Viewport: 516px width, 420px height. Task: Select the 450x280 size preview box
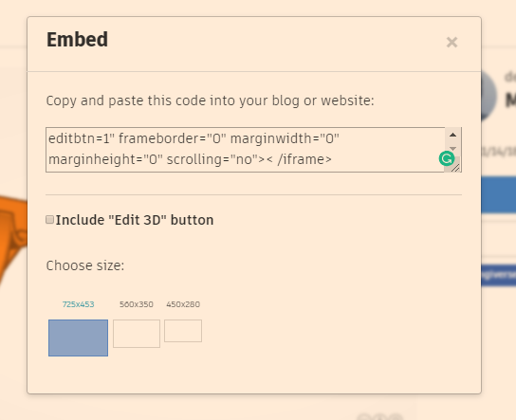(183, 331)
